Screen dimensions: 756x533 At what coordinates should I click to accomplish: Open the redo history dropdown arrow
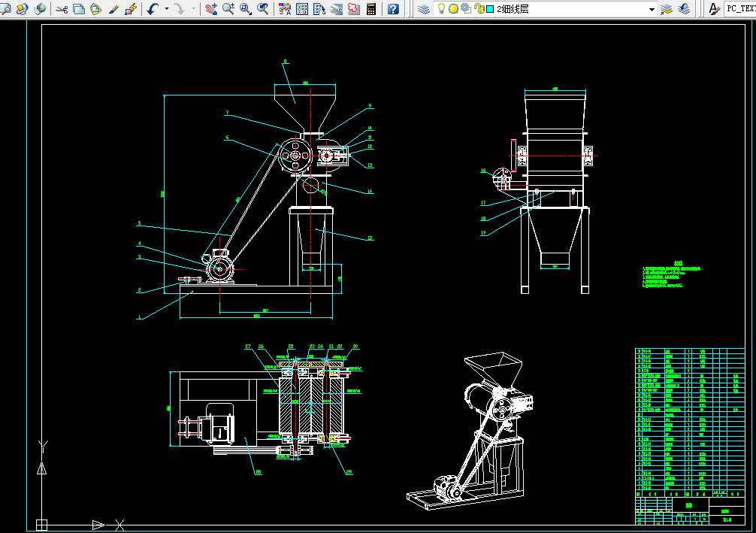click(x=194, y=9)
